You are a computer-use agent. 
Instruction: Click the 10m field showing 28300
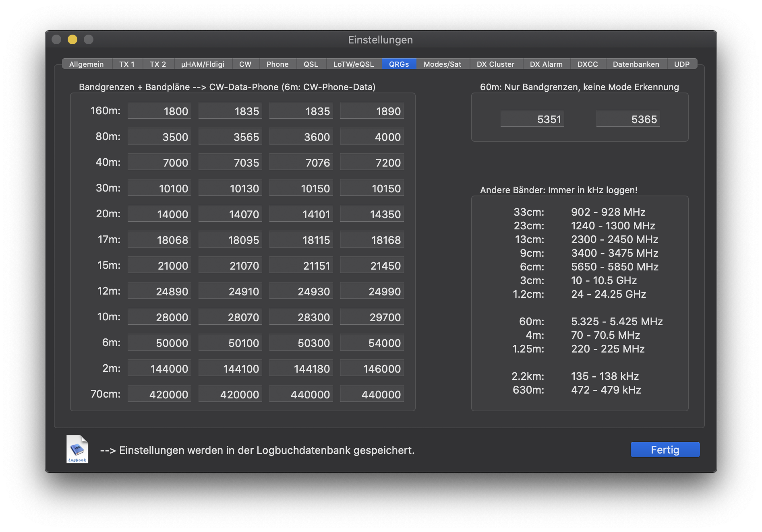pos(301,317)
